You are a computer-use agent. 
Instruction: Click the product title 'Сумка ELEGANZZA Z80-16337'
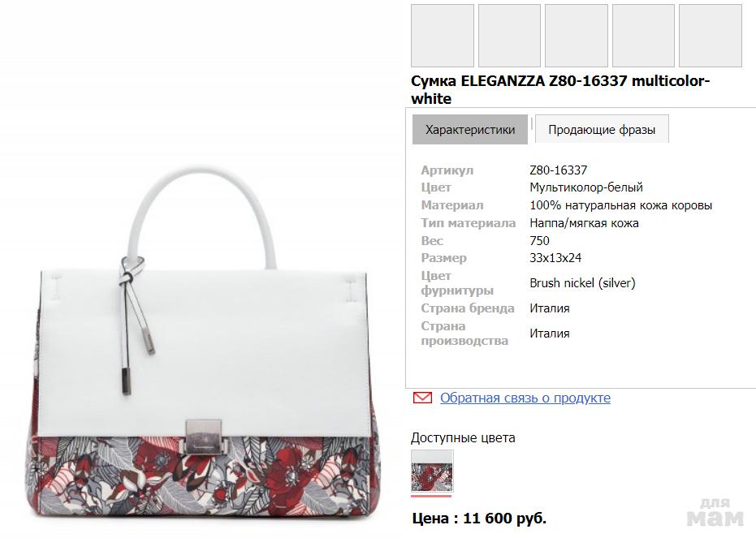pos(560,89)
